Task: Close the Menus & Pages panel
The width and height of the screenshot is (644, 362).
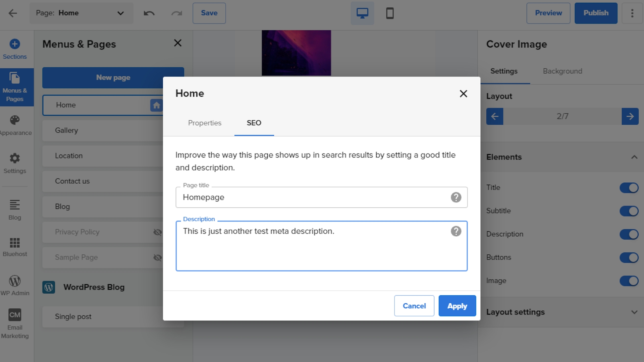Action: click(x=178, y=43)
